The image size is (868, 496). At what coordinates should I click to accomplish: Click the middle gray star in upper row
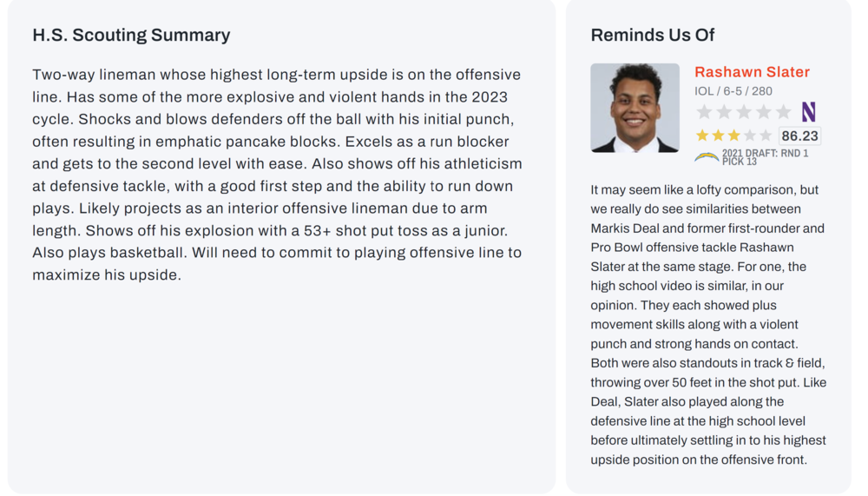coord(744,112)
